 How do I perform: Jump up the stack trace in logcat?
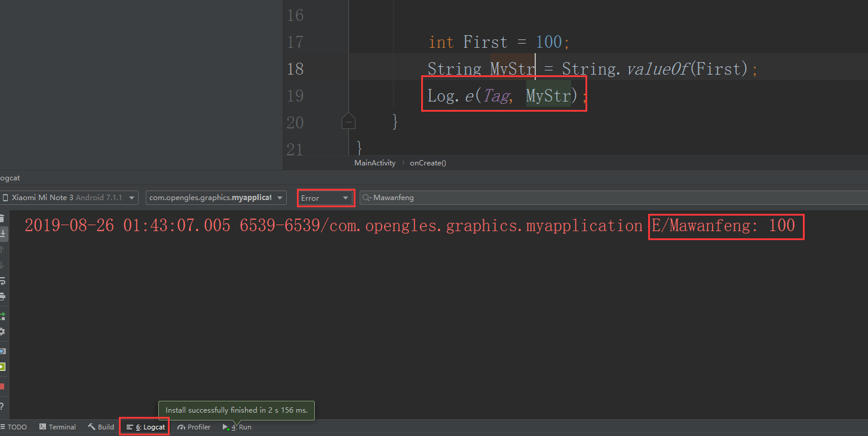[x=5, y=249]
